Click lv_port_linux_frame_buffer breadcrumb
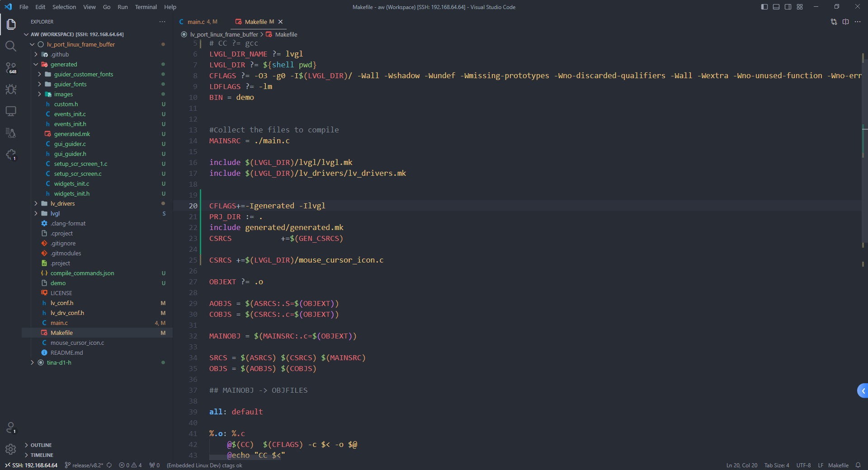This screenshot has height=470, width=868. tap(224, 34)
